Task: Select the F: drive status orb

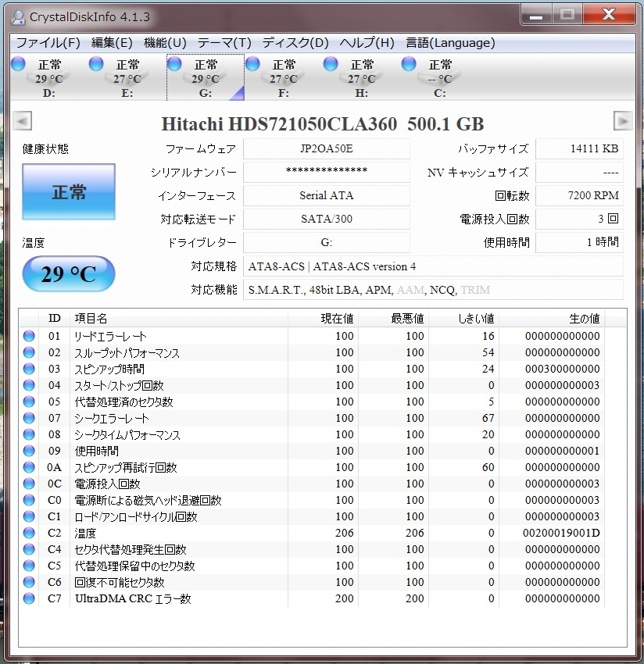Action: click(x=252, y=64)
